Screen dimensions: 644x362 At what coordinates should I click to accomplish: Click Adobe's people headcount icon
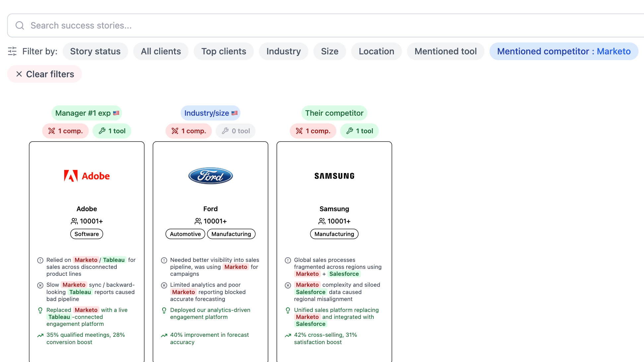click(74, 221)
